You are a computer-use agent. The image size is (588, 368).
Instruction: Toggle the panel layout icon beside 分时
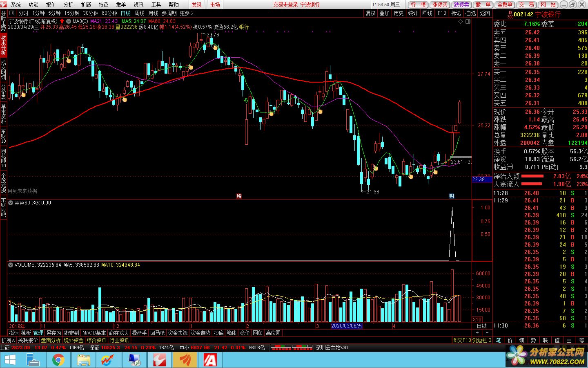[x=12, y=13]
